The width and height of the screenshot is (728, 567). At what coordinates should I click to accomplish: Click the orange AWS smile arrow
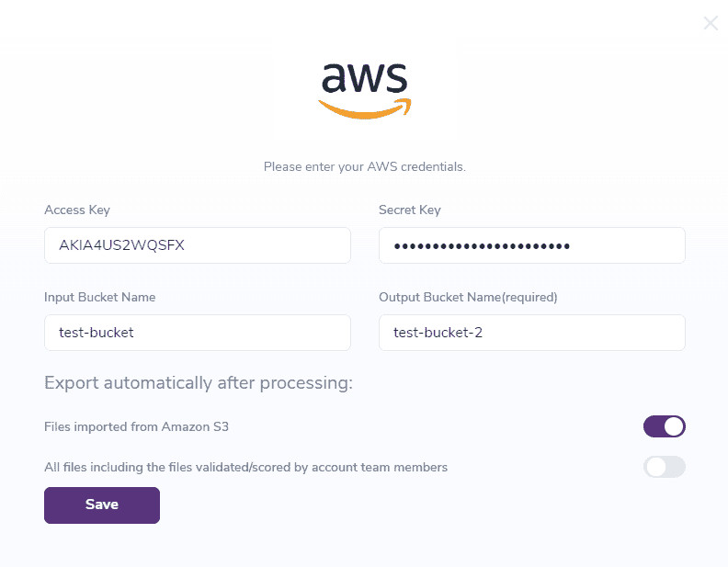click(365, 109)
